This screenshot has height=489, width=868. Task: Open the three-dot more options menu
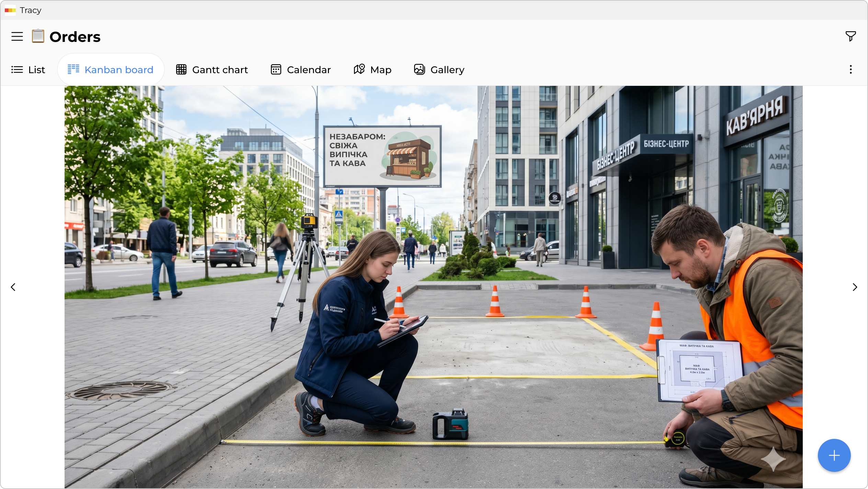[x=850, y=70]
